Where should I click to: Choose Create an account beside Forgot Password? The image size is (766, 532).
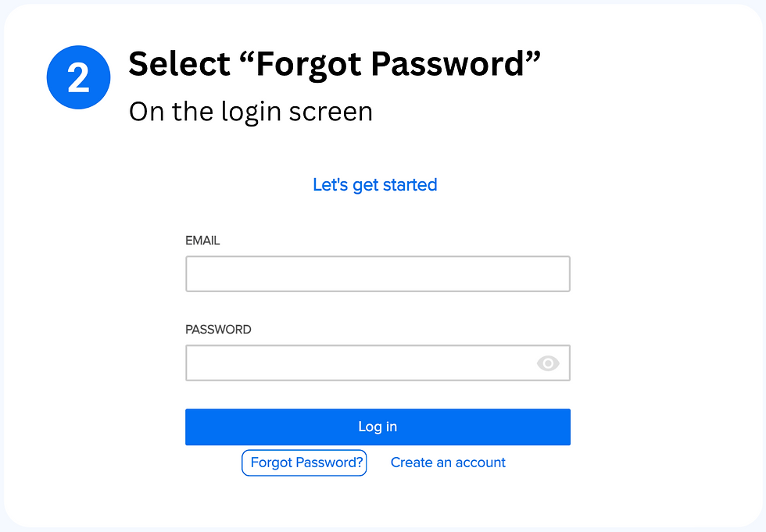[448, 462]
